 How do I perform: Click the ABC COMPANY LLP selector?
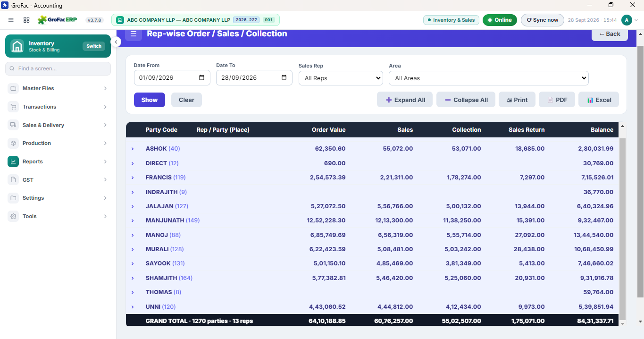tap(195, 20)
